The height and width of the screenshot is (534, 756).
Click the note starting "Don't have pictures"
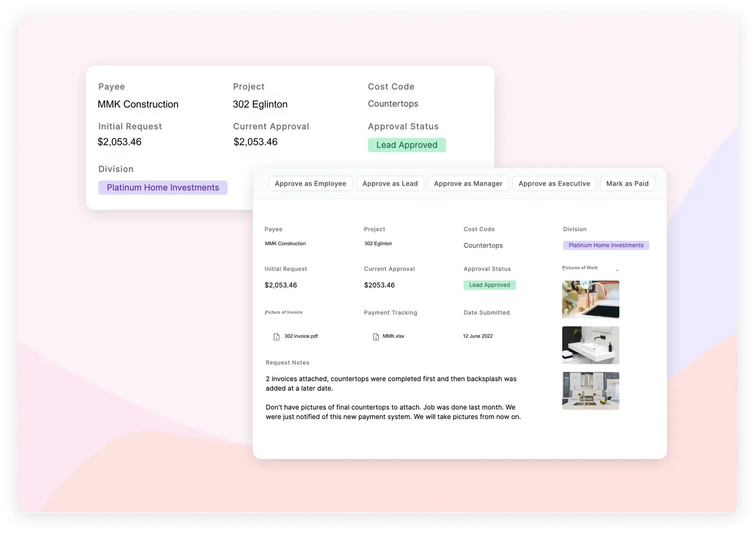click(393, 412)
